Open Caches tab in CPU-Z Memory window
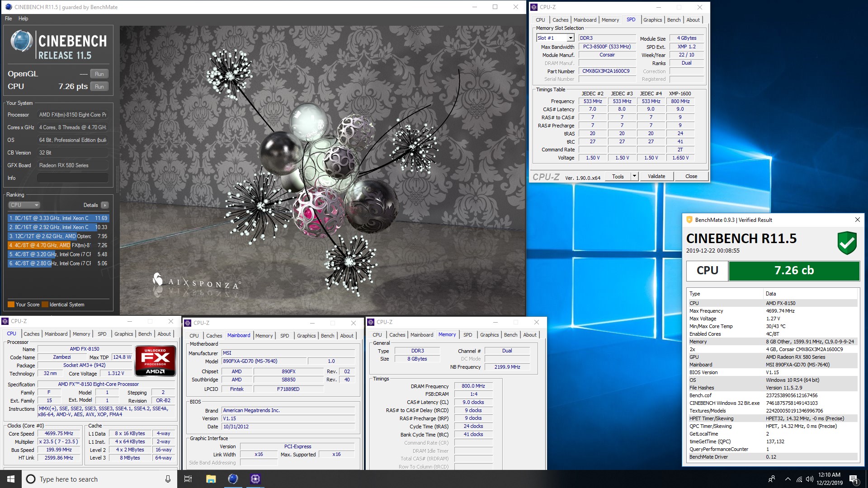This screenshot has width=868, height=488. pos(397,335)
